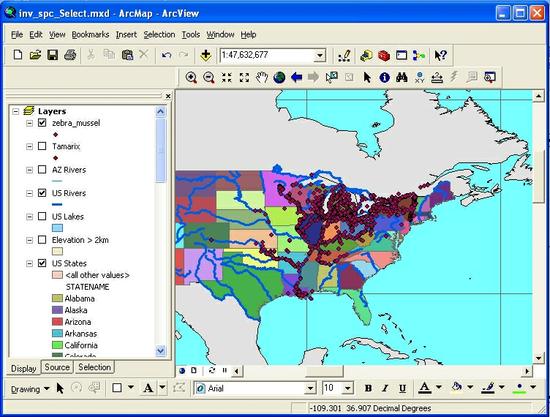550x417 pixels.
Task: Select the Zoom In tool
Action: (x=191, y=78)
